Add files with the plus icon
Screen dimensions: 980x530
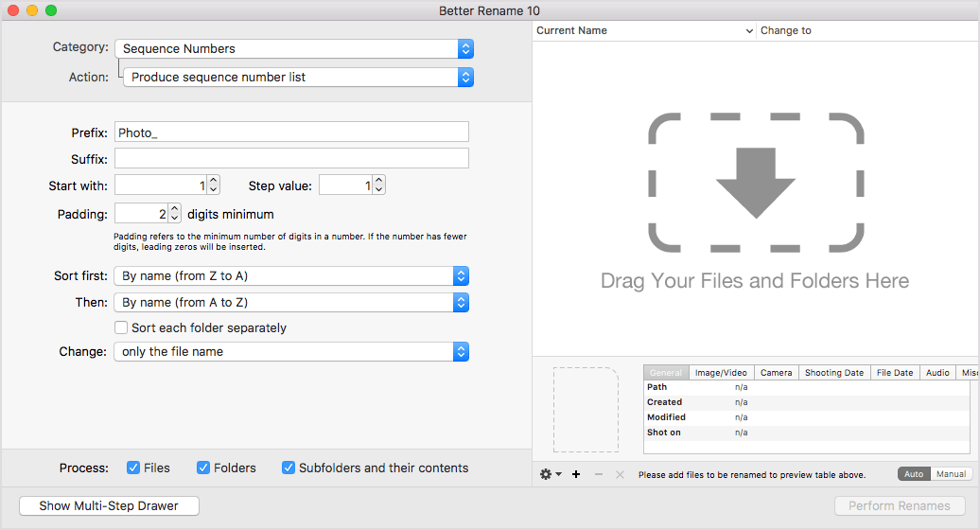(x=576, y=474)
